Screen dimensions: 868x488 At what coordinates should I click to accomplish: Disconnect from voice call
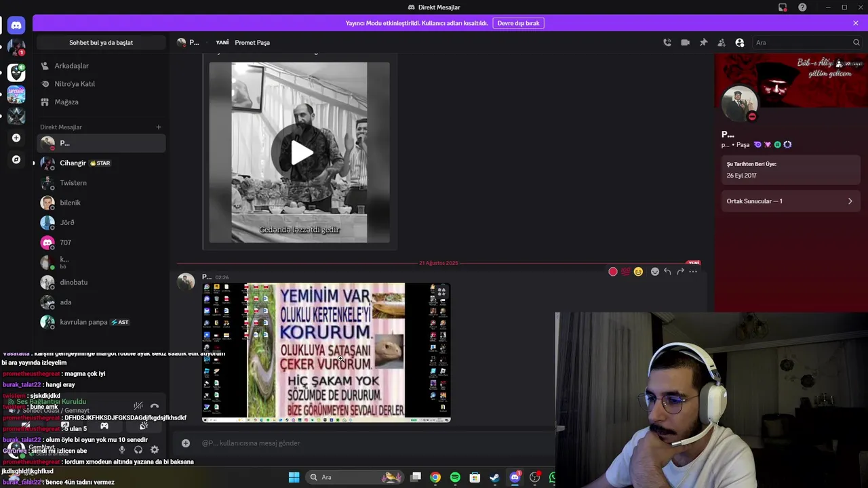tap(155, 406)
